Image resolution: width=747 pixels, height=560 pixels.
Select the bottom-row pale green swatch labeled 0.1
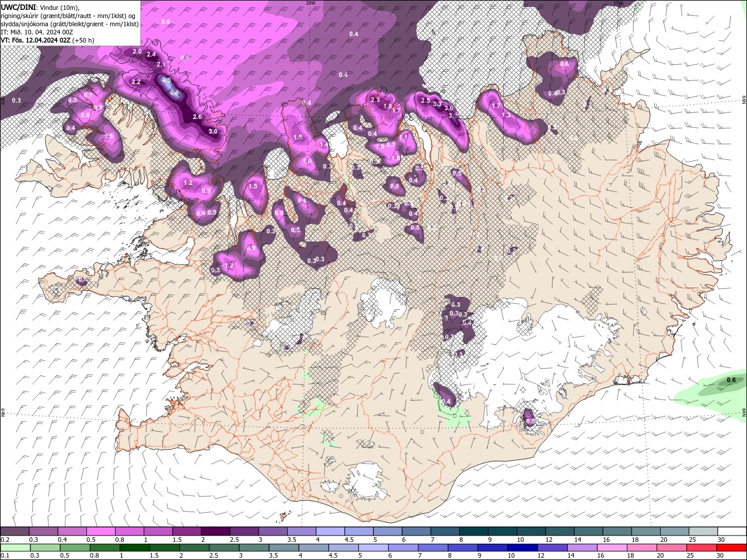click(x=15, y=548)
